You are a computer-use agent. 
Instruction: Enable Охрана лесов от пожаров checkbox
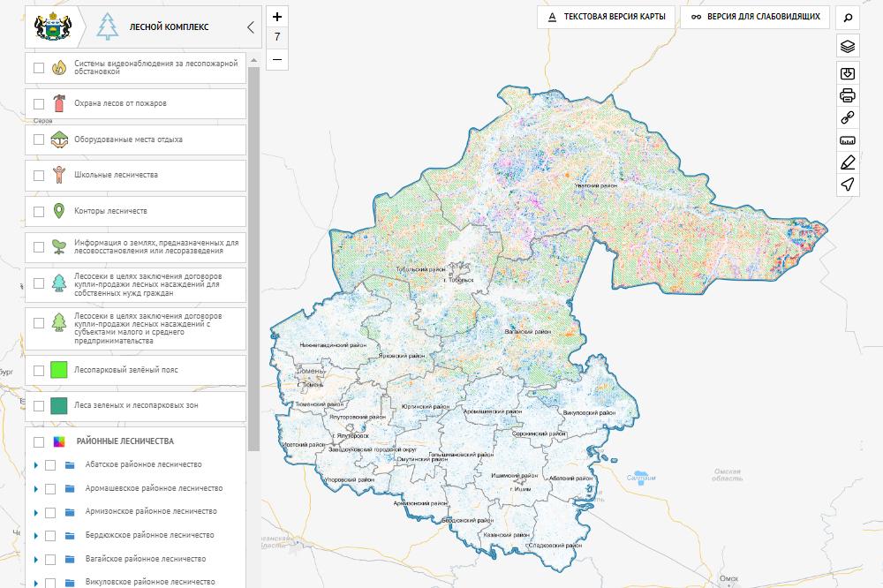pyautogui.click(x=39, y=103)
